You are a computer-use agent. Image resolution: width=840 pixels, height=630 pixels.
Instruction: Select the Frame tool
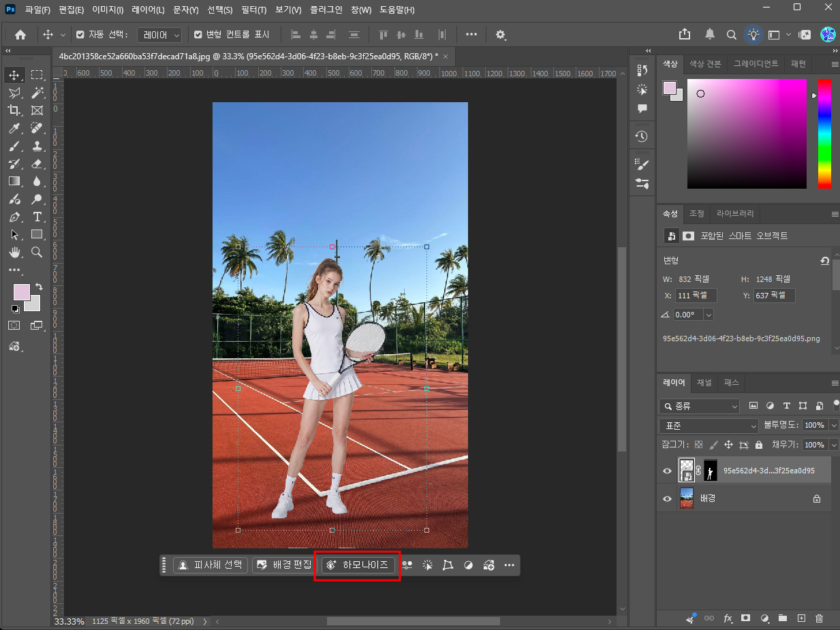click(37, 110)
